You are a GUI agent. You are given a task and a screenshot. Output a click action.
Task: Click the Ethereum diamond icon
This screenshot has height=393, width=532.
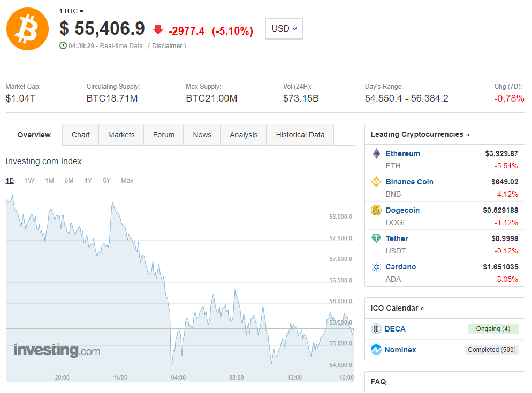[376, 153]
